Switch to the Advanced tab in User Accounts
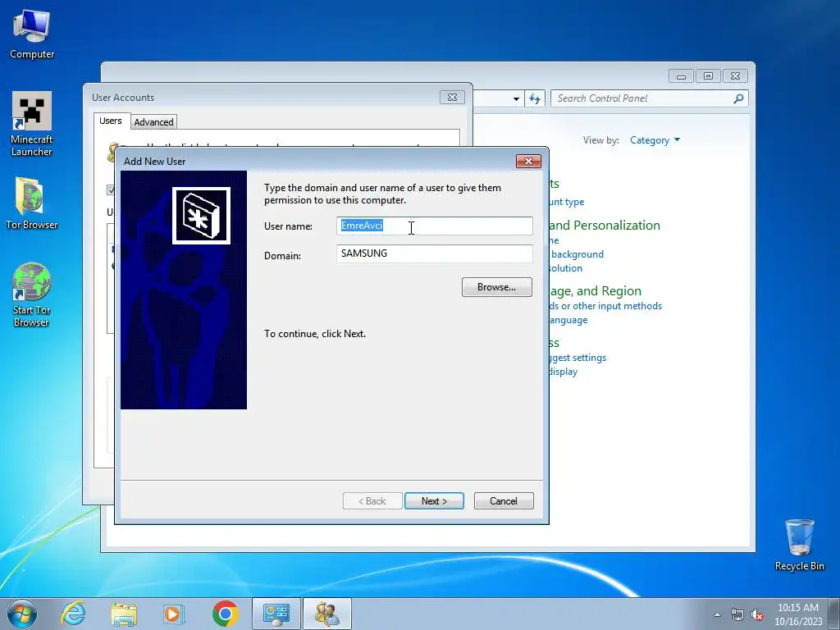This screenshot has height=630, width=840. tap(153, 122)
